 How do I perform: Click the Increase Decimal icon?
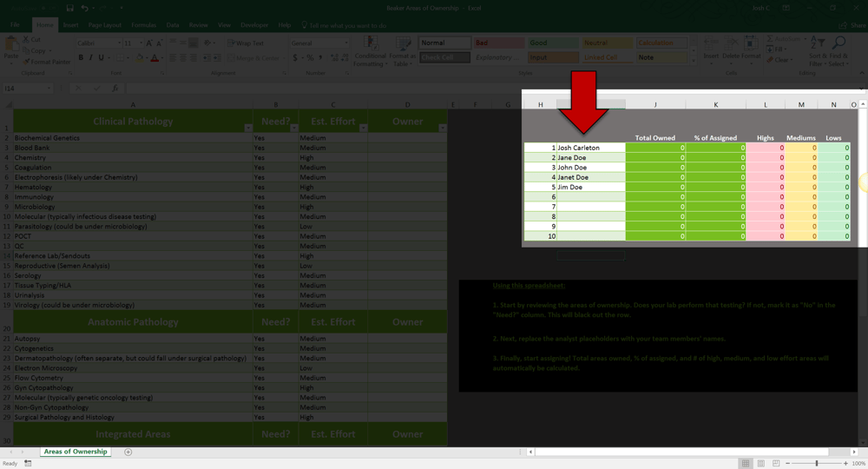(x=333, y=57)
